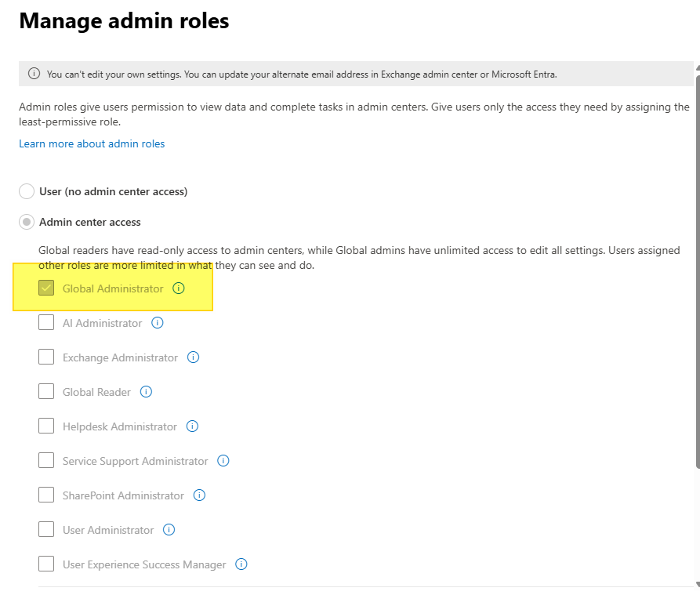Check User Experience Success Manager checkbox
700x595 pixels.
click(x=46, y=564)
